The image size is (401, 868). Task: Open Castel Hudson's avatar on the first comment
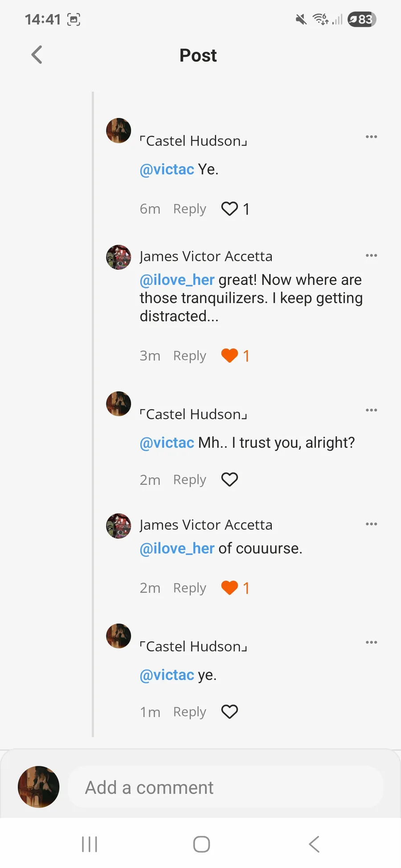(119, 130)
